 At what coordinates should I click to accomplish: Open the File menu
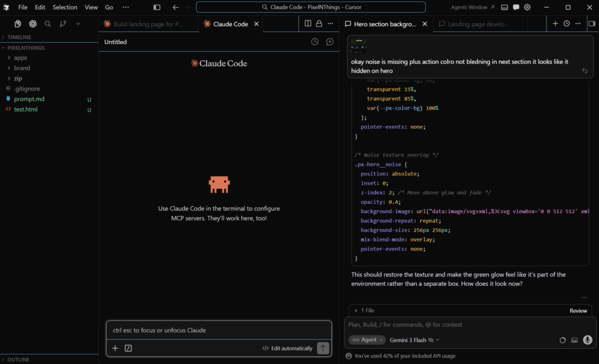tap(23, 7)
